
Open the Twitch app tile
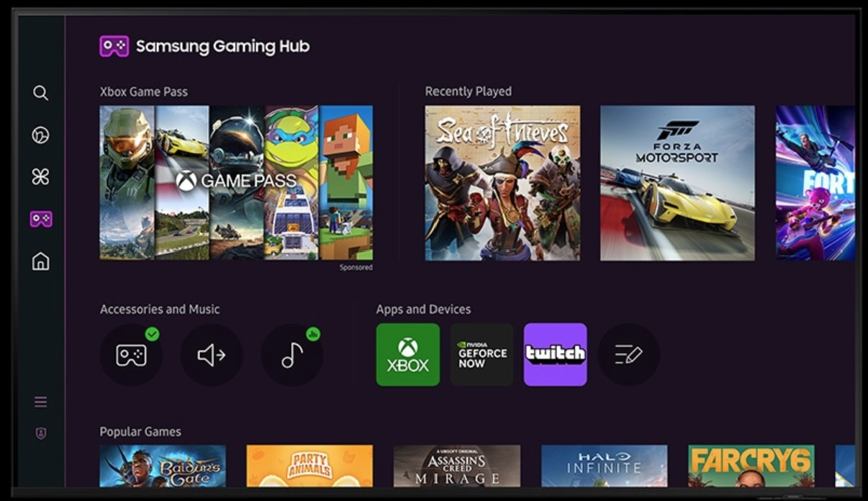click(556, 355)
